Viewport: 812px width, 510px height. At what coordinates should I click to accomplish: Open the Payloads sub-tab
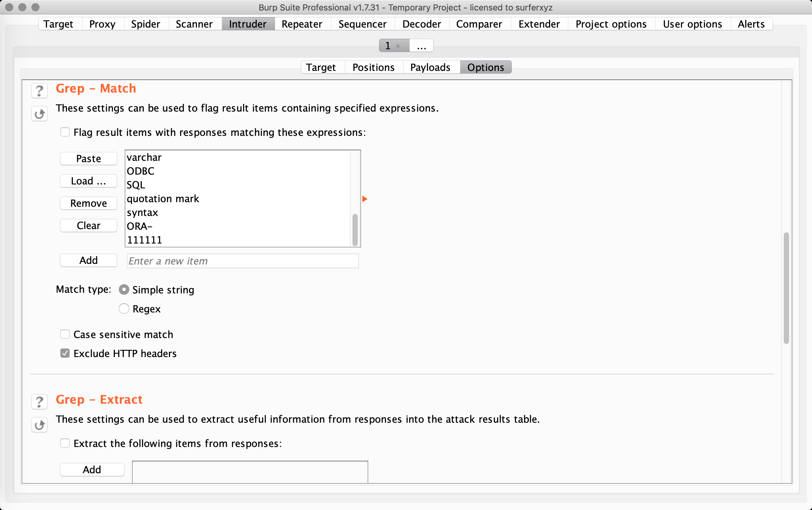(430, 67)
